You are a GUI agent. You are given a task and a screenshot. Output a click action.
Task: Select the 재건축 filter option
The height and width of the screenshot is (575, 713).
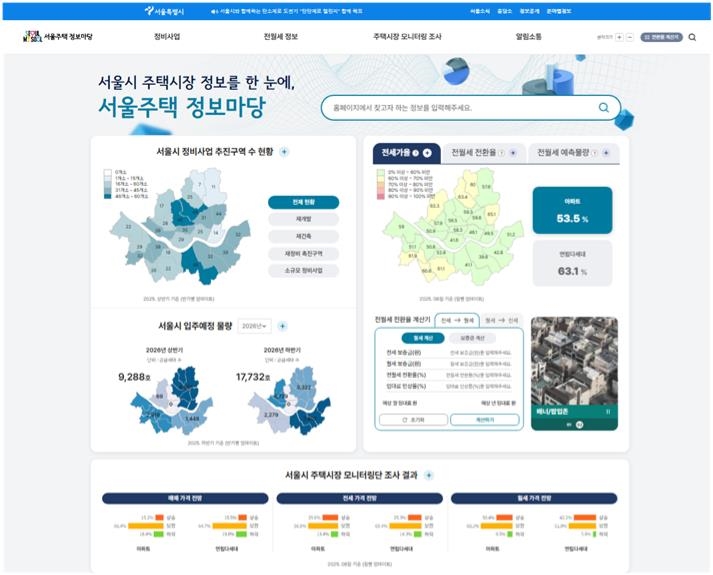[303, 236]
